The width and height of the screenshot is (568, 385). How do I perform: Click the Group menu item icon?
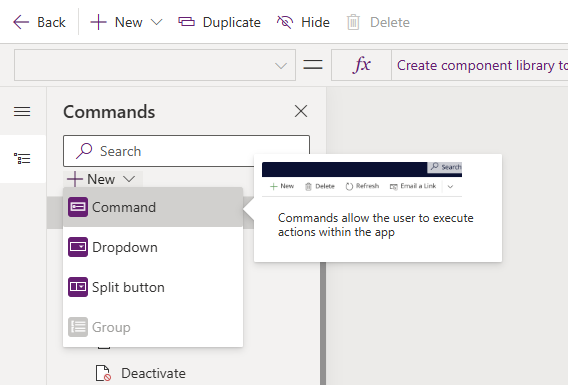coord(78,327)
